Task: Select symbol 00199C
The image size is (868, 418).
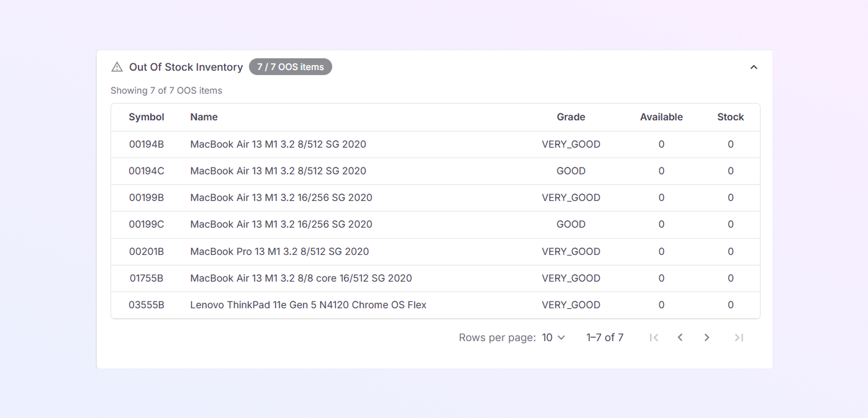Action: [x=147, y=225]
